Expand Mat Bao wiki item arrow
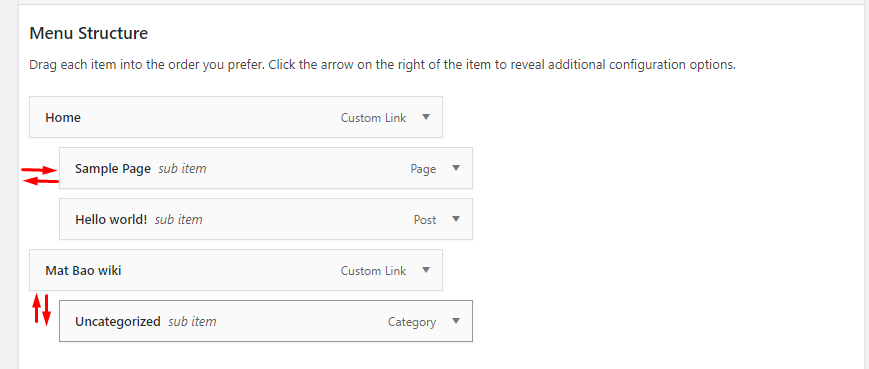869x369 pixels. click(x=426, y=270)
